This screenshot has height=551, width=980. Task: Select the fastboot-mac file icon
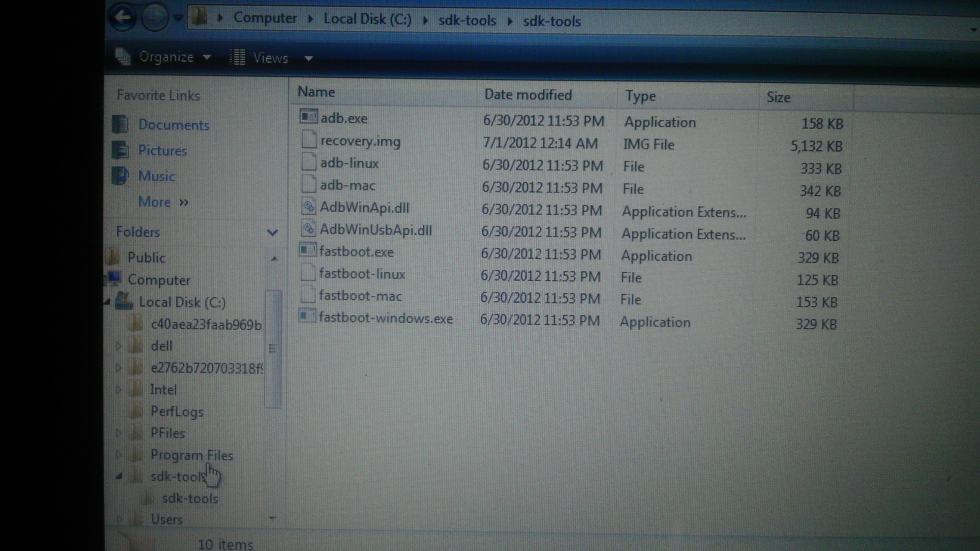[x=308, y=295]
